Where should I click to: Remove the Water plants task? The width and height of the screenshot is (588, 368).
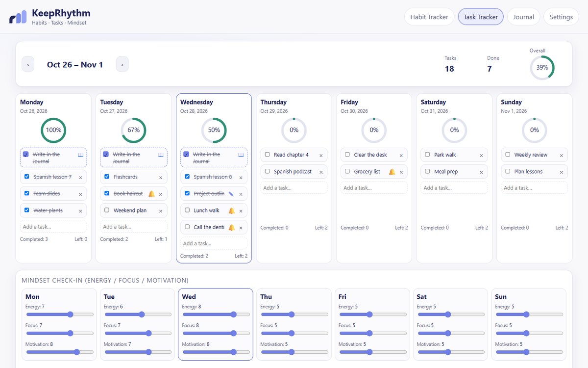80,211
